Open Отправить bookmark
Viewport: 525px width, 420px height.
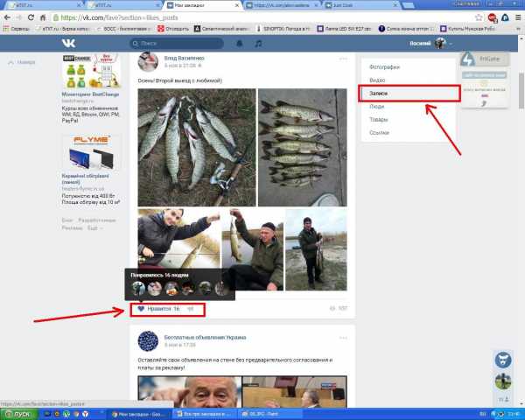click(x=173, y=29)
